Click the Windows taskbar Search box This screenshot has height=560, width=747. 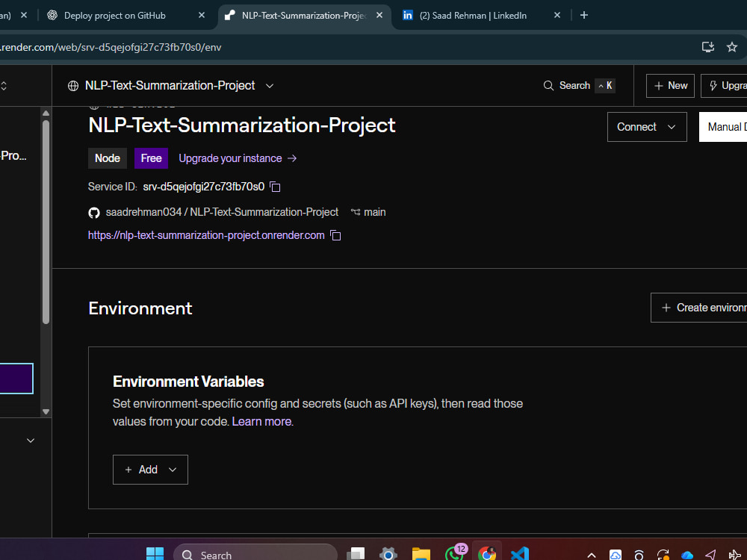click(255, 554)
